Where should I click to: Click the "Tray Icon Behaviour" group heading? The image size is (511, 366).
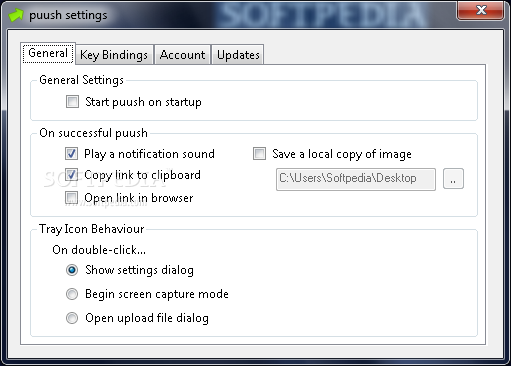92,229
